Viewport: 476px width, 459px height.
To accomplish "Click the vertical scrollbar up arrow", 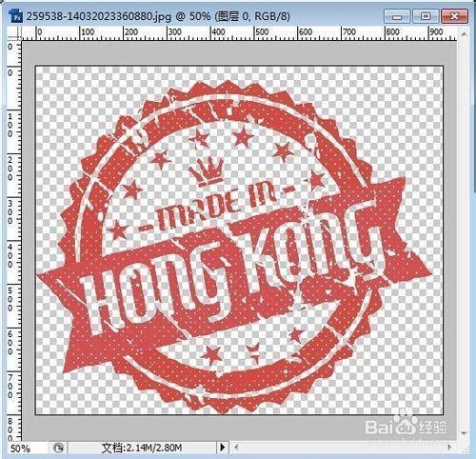I will point(464,33).
